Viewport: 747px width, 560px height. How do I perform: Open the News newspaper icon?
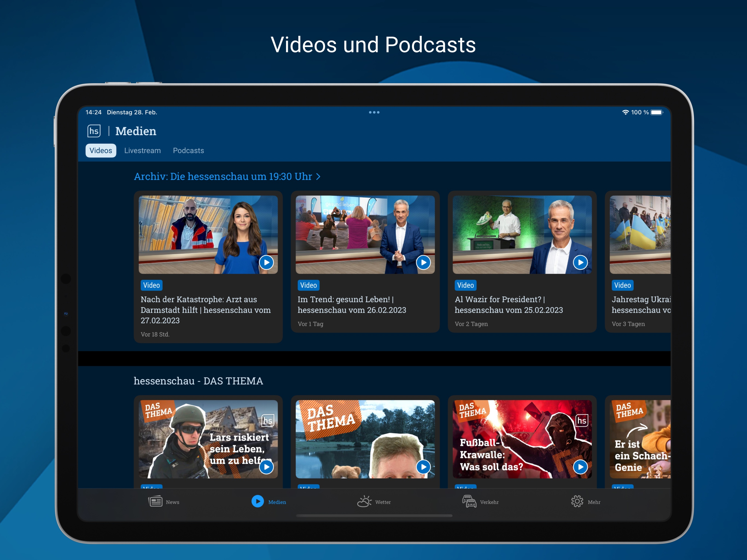click(155, 501)
